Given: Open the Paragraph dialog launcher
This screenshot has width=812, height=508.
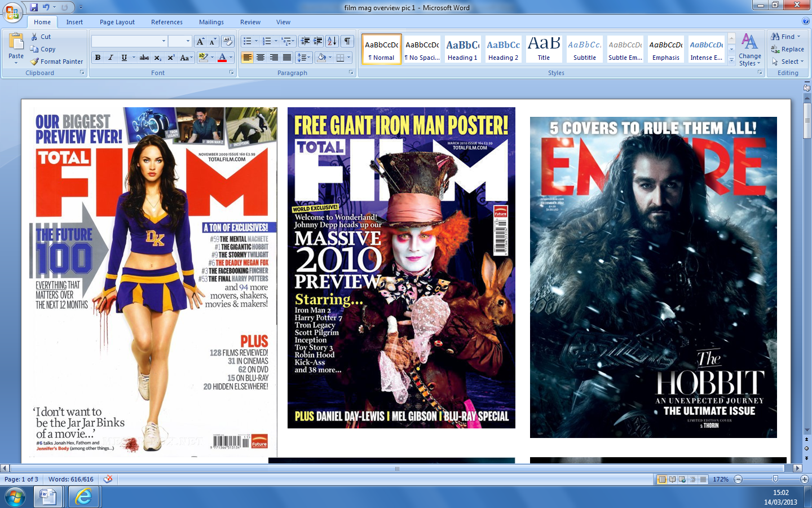Looking at the screenshot, I should click(351, 73).
